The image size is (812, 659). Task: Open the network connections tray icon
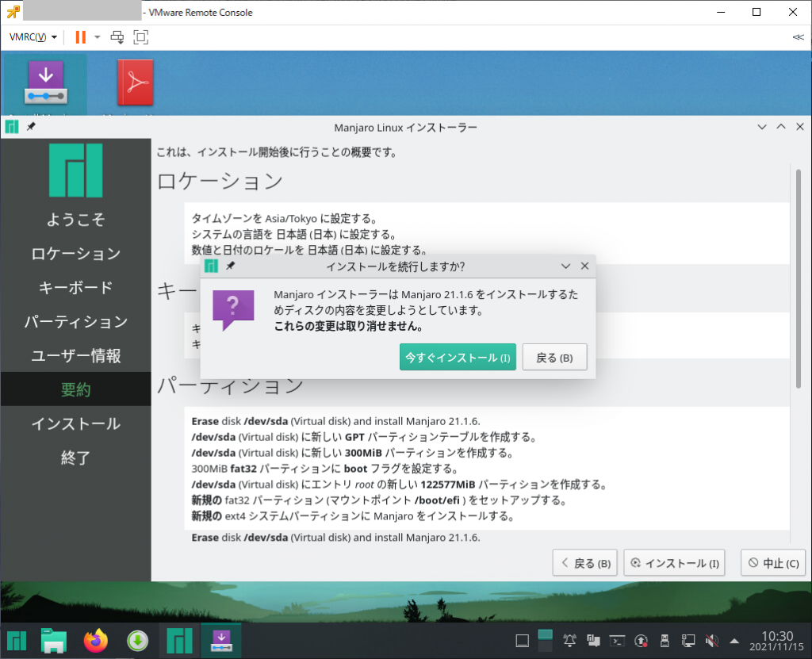(688, 642)
